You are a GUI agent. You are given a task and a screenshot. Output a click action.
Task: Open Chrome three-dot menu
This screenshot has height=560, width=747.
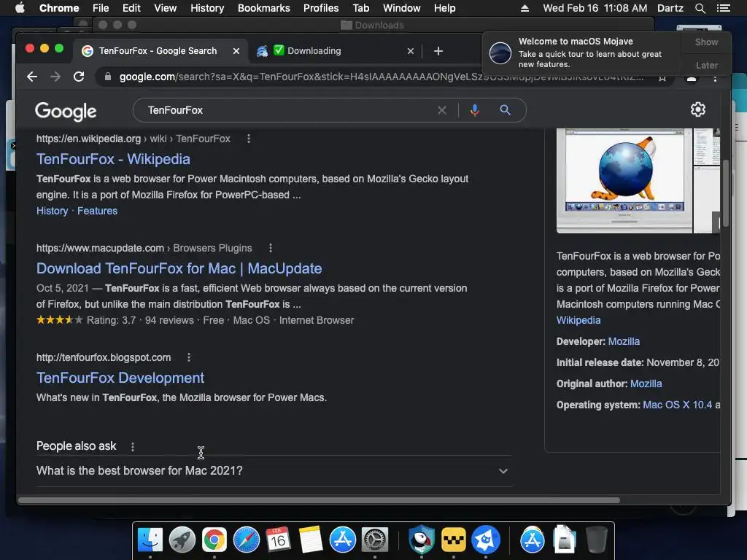click(x=715, y=77)
